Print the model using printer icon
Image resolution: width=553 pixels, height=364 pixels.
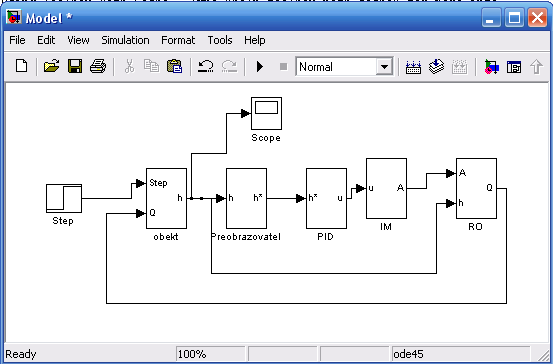tap(98, 66)
